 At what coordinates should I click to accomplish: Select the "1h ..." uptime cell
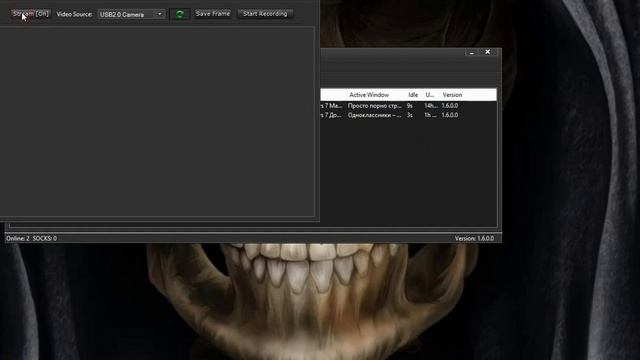[x=430, y=115]
